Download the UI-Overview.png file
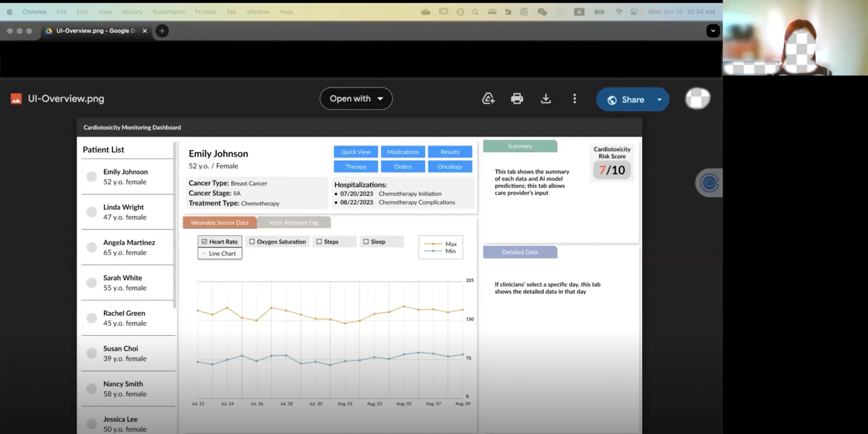The height and width of the screenshot is (434, 868). coord(546,99)
